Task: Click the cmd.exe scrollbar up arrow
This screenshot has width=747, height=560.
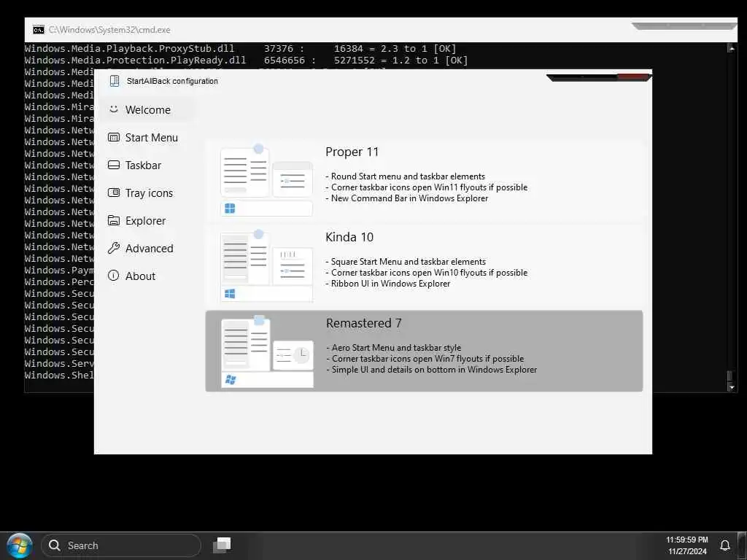Action: (731, 47)
